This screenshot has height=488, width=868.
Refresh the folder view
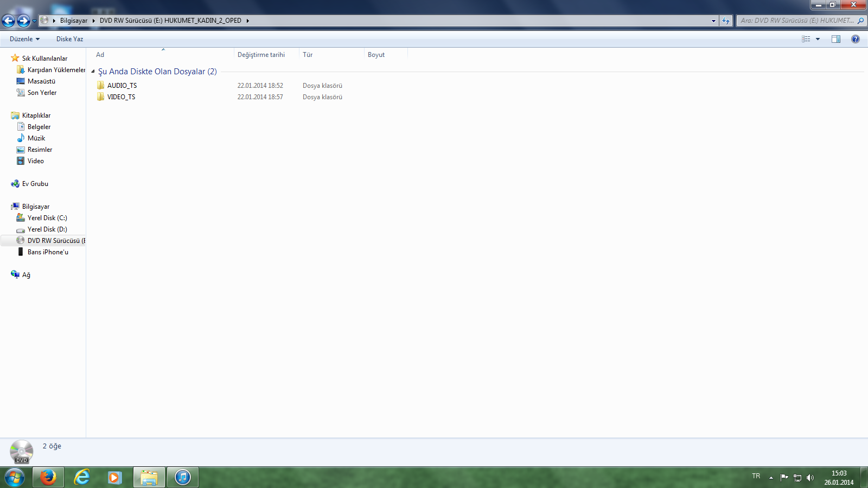coord(726,21)
